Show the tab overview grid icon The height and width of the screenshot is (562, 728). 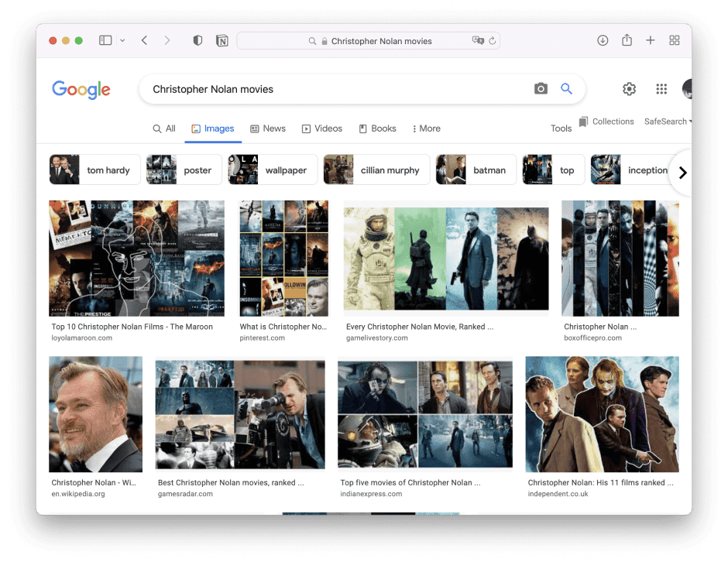tap(674, 40)
